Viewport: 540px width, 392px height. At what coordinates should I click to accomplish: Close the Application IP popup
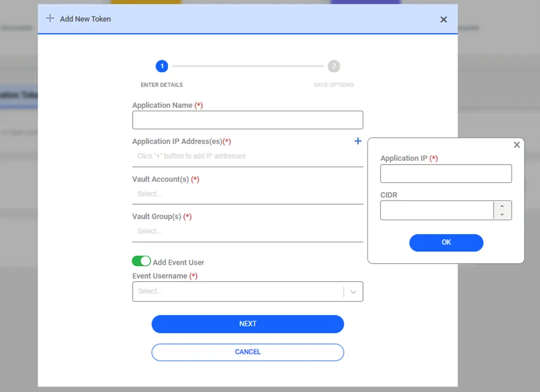516,145
